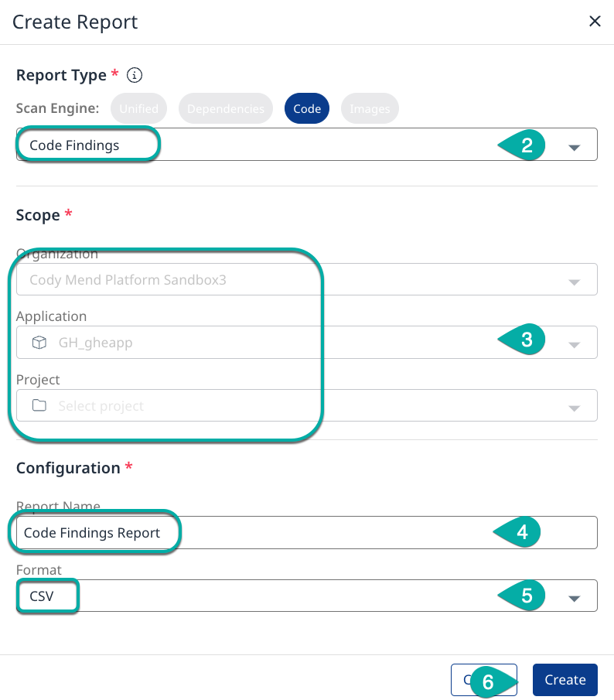Image resolution: width=614 pixels, height=700 pixels.
Task: Click the cube icon in Application field
Action: click(x=39, y=342)
